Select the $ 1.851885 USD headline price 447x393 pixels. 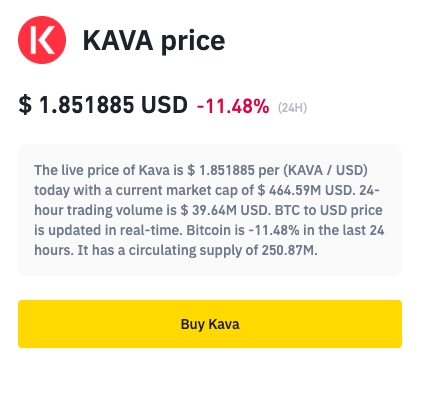pyautogui.click(x=103, y=105)
